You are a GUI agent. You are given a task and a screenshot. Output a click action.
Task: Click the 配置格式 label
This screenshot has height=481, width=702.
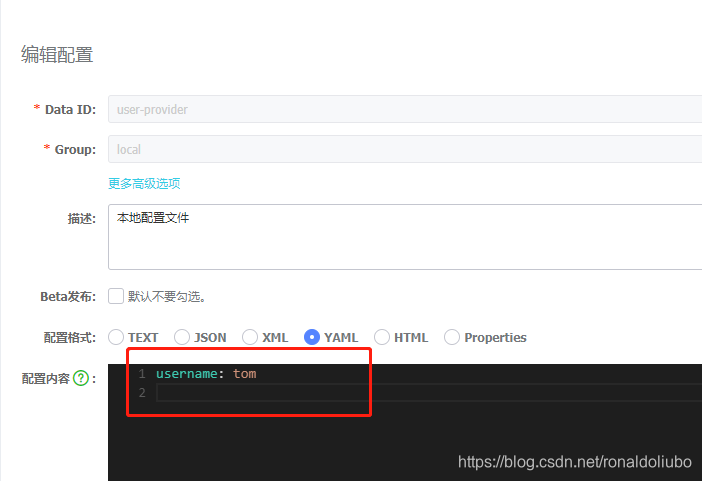(69, 337)
